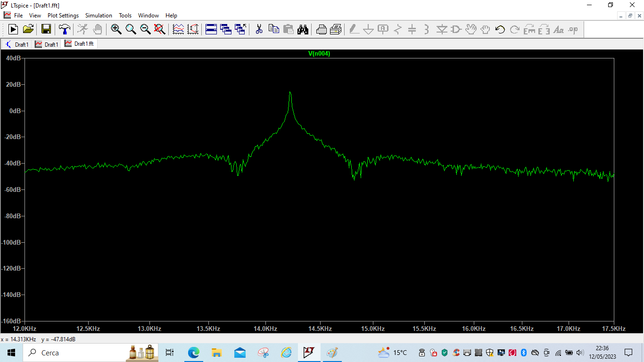Cascade windows with the cascade icon

[x=226, y=29]
